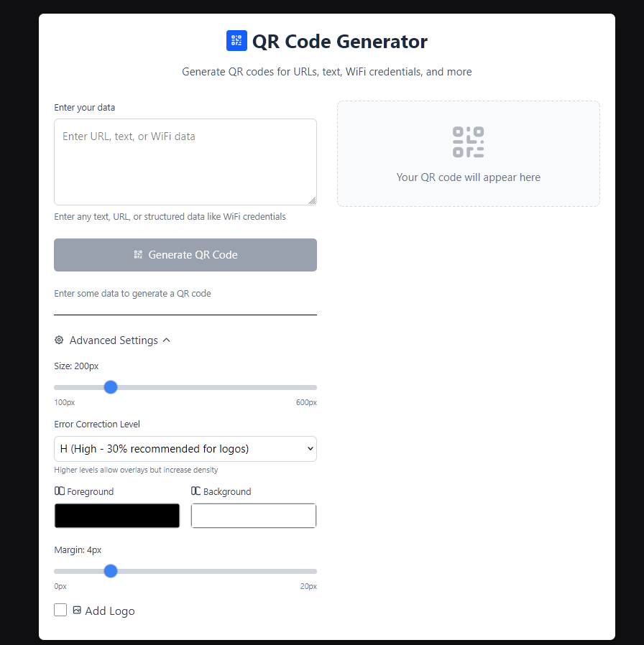Click the data input text area
Screen dimensions: 644x645
click(185, 162)
